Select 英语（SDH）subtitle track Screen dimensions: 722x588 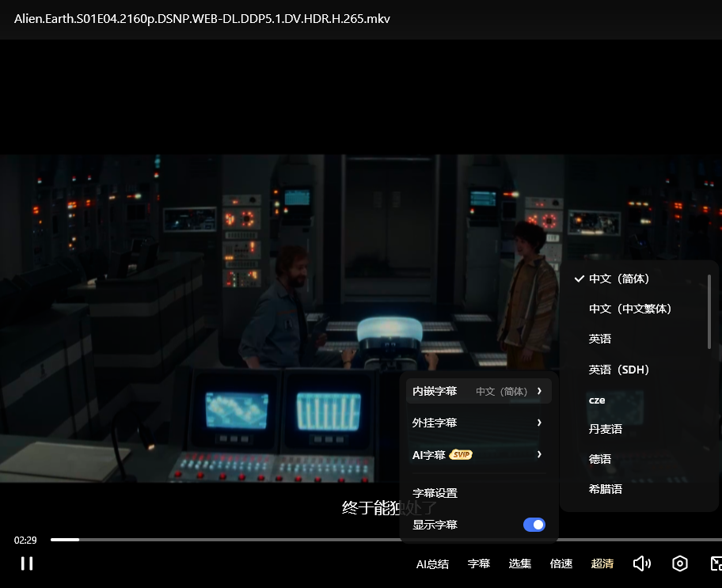(x=619, y=370)
